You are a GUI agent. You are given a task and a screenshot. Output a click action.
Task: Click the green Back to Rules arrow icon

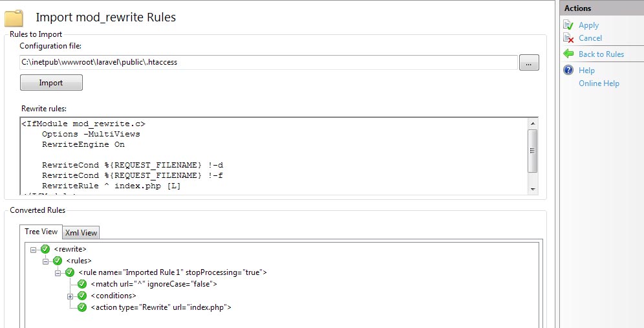568,54
